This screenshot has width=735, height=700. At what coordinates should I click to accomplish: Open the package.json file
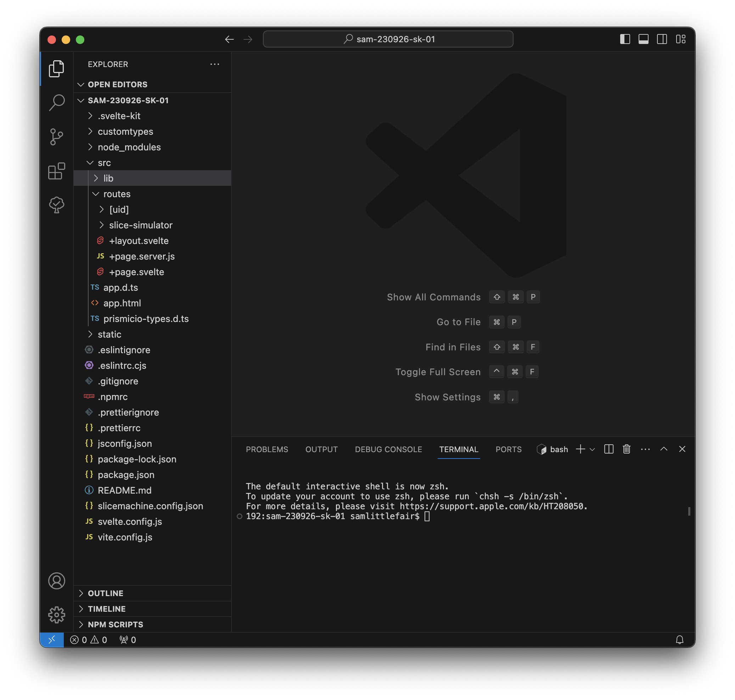126,474
